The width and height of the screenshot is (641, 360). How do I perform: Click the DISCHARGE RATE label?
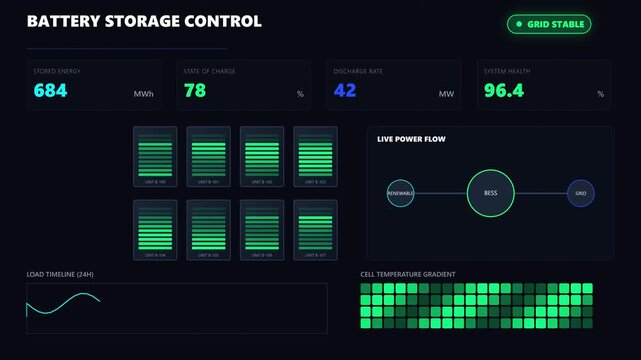[x=358, y=71]
